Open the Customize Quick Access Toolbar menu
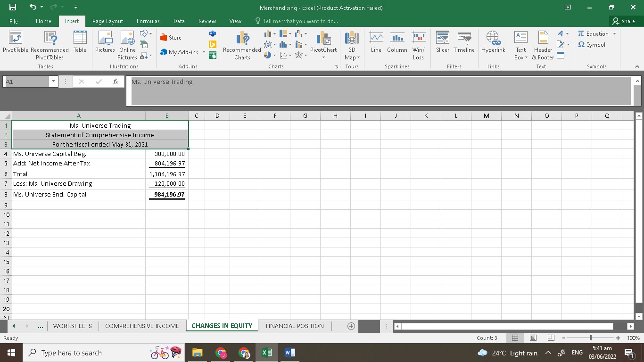The width and height of the screenshot is (644, 362). 75,8
